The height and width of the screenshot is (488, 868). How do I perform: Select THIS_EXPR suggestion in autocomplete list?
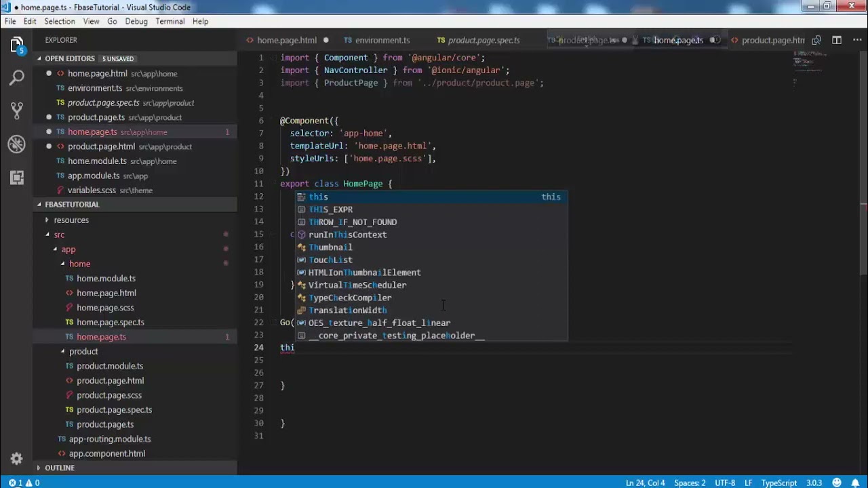[431, 209]
